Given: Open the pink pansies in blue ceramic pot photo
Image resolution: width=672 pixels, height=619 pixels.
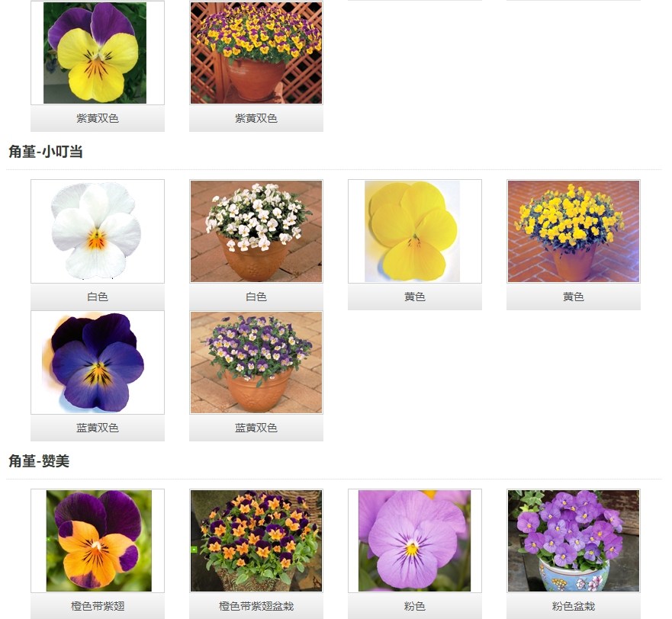Looking at the screenshot, I should 573,540.
